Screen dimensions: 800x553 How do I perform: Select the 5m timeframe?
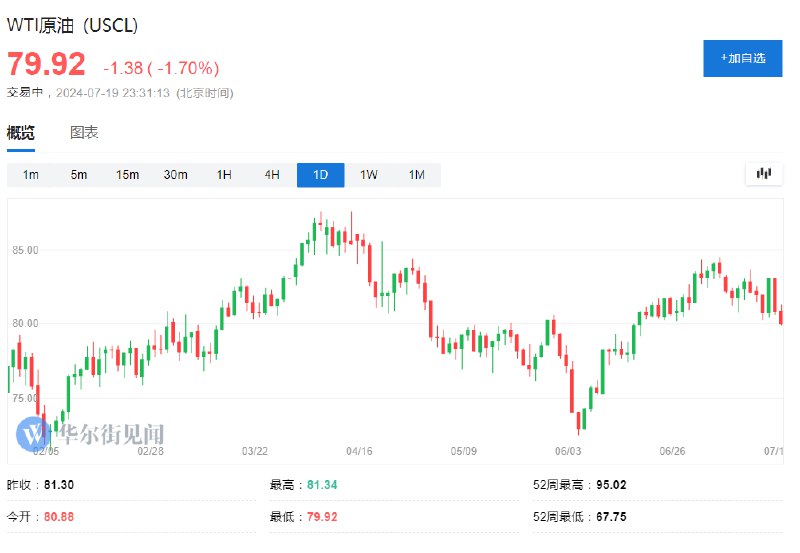point(79,175)
